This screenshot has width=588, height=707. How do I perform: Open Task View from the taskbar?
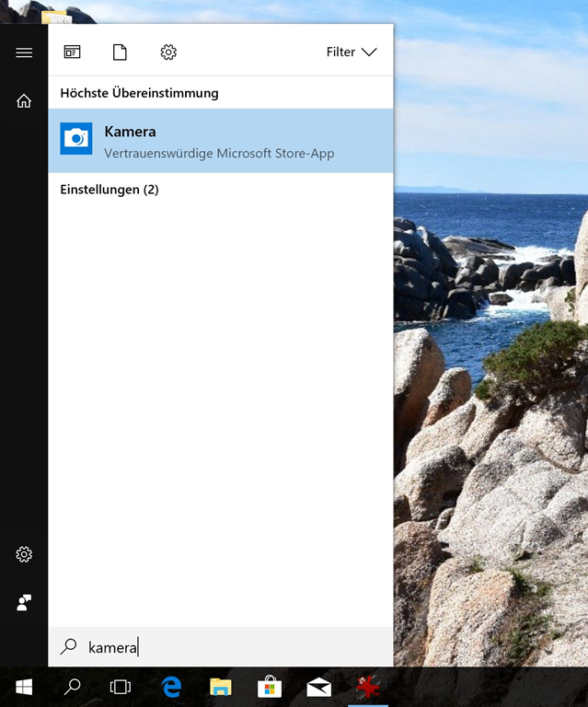(x=121, y=687)
